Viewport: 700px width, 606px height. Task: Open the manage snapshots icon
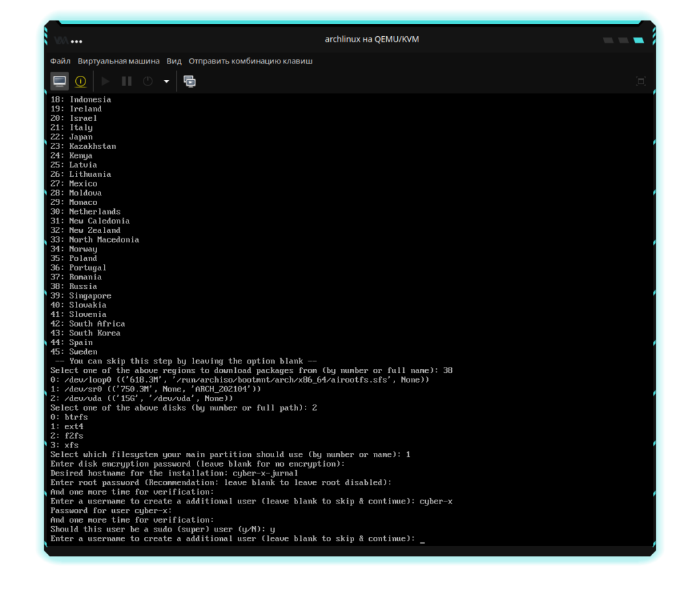189,81
